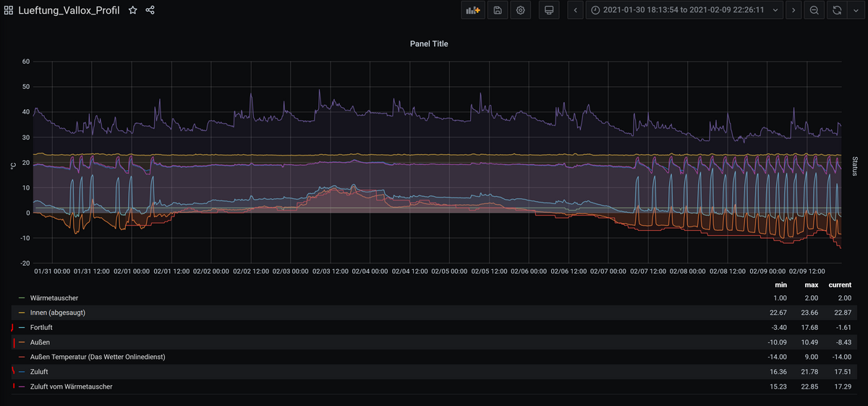868x406 pixels.
Task: Toggle the Fortluft series in legend
Action: point(41,327)
